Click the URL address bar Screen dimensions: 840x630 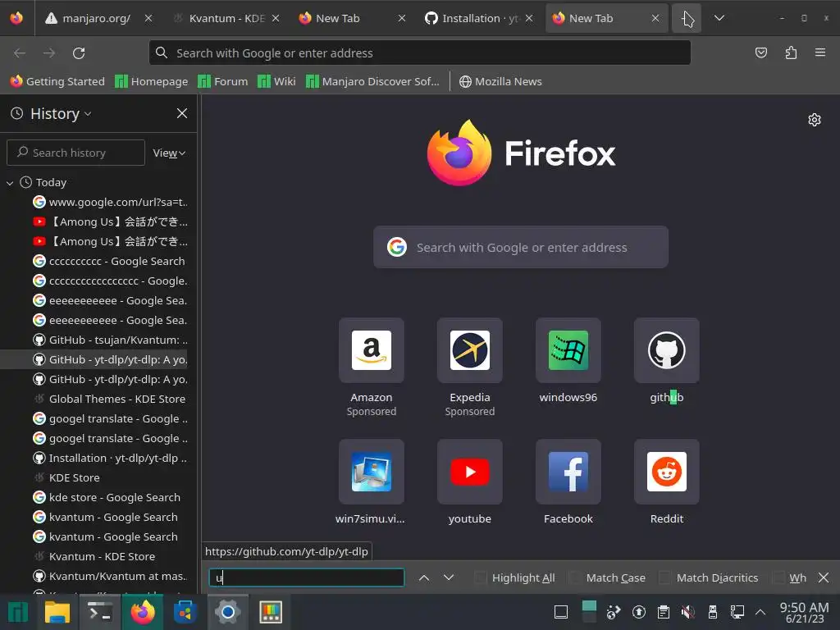[419, 53]
